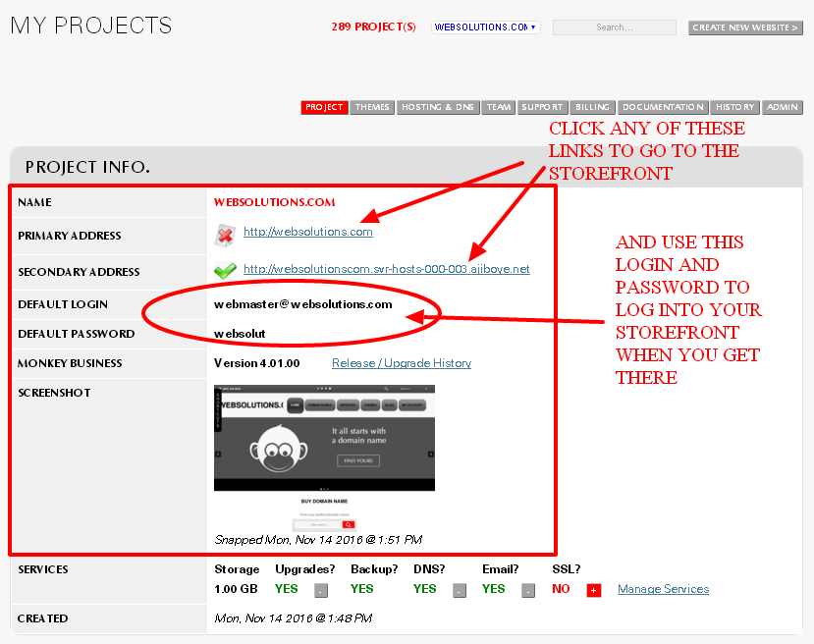This screenshot has width=814, height=644.
Task: View the BILLING tab
Action: tap(592, 107)
